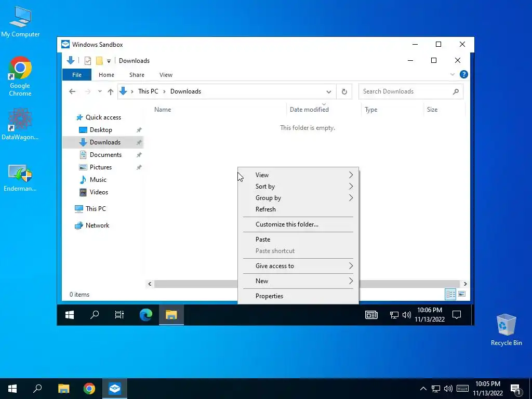Click the horizontal scrollbar right arrow
Image resolution: width=532 pixels, height=399 pixels.
click(x=465, y=284)
